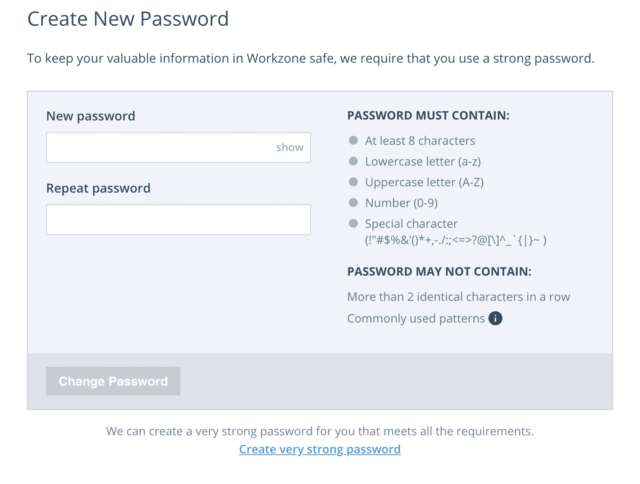Click the Lowercase letter requirement bullet

(353, 161)
